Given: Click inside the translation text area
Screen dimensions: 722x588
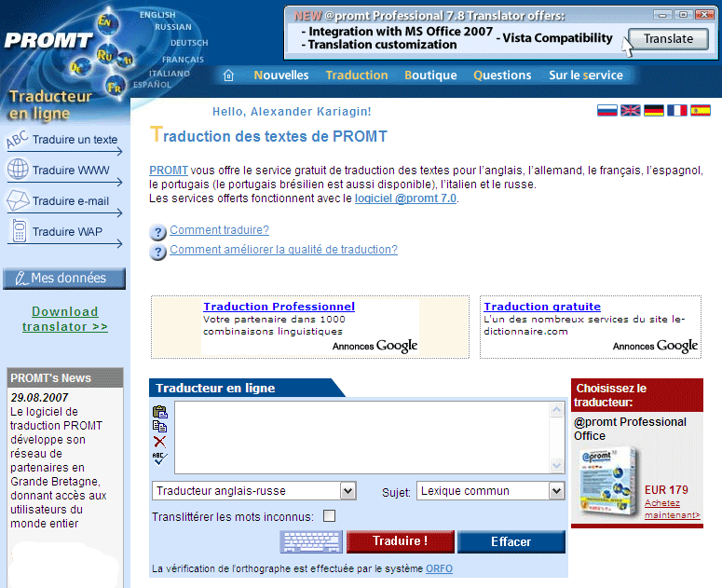Looking at the screenshot, I should pyautogui.click(x=361, y=437).
